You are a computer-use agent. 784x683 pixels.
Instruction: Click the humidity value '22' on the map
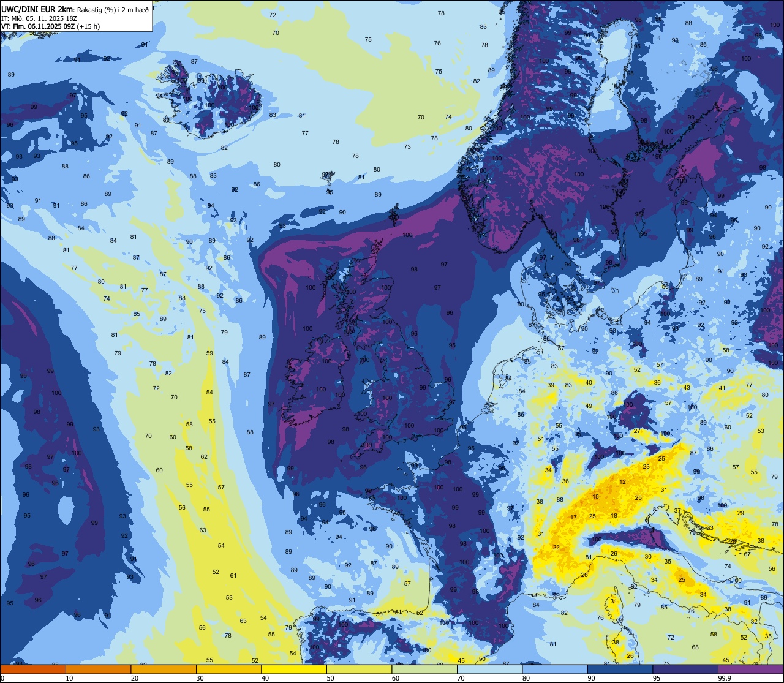click(556, 547)
